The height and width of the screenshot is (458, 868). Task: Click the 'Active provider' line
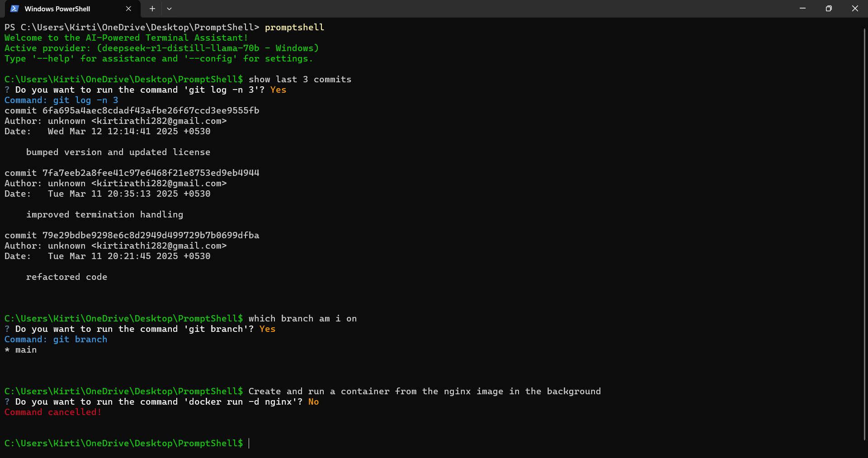point(161,48)
